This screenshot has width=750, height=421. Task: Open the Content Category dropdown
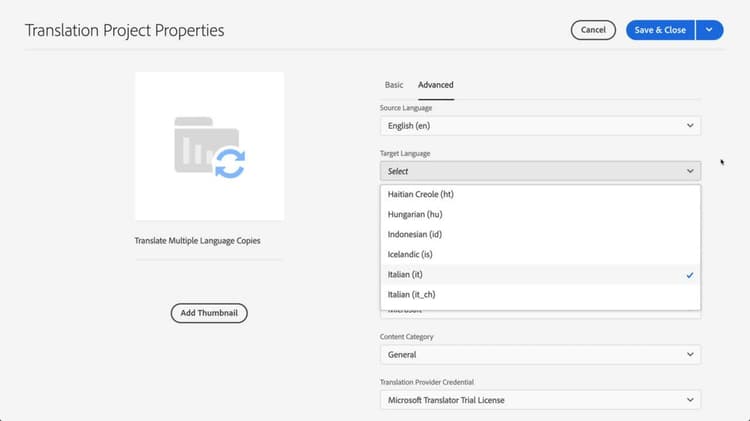coord(540,354)
